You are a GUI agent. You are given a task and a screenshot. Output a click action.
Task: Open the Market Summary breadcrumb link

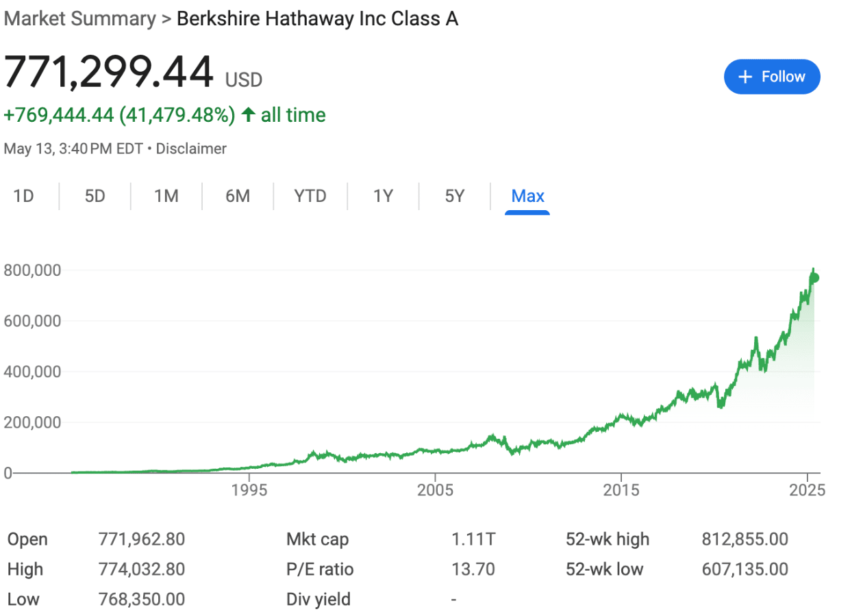pyautogui.click(x=79, y=18)
